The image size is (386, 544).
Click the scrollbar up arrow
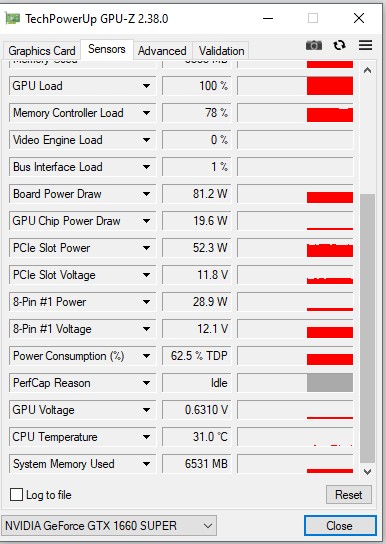(368, 70)
